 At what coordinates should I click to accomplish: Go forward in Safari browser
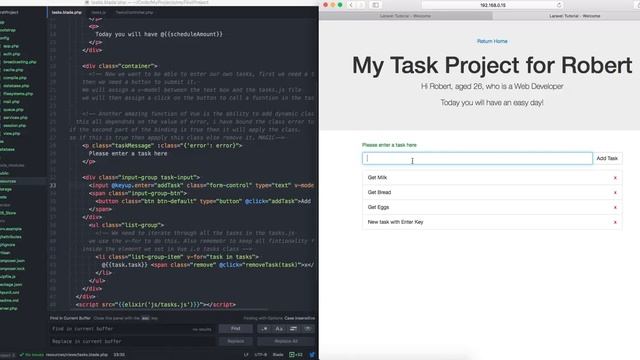pos(361,5)
